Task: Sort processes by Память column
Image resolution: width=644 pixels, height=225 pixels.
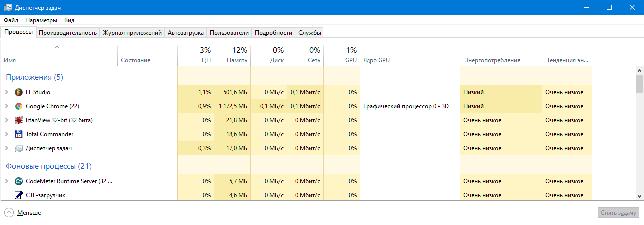Action: (x=232, y=55)
